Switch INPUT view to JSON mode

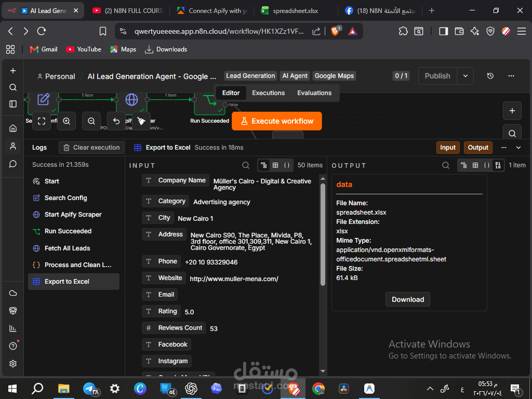(x=287, y=165)
